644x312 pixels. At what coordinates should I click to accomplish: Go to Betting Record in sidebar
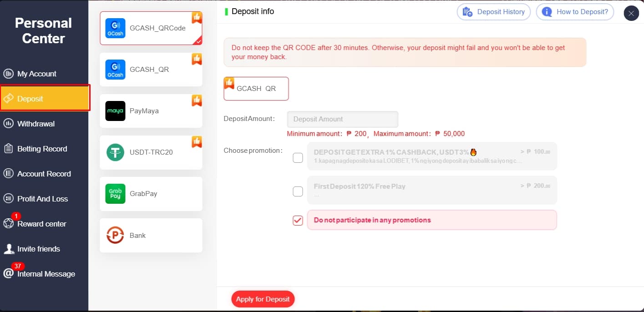pyautogui.click(x=42, y=149)
